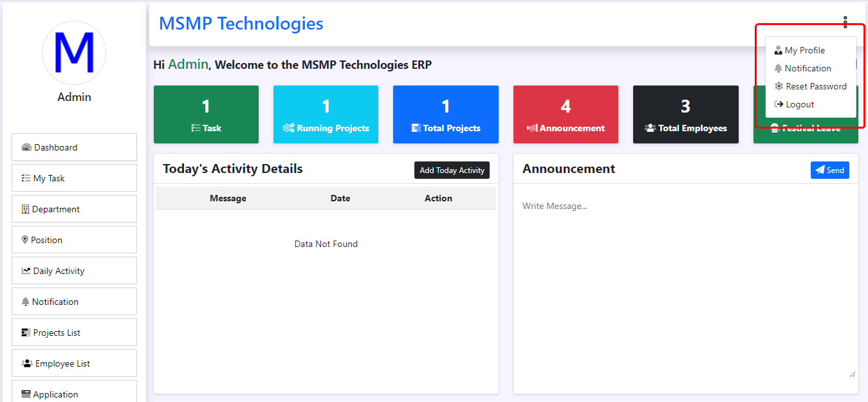Screen dimensions: 868x402
Task: Click the people icon on the Total Employees card
Action: pyautogui.click(x=650, y=128)
